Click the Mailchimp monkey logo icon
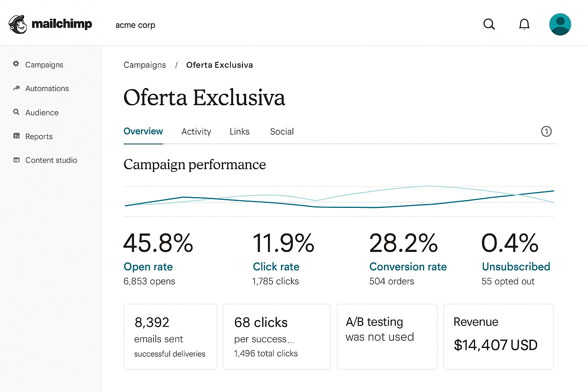This screenshot has width=588, height=392. tap(18, 24)
